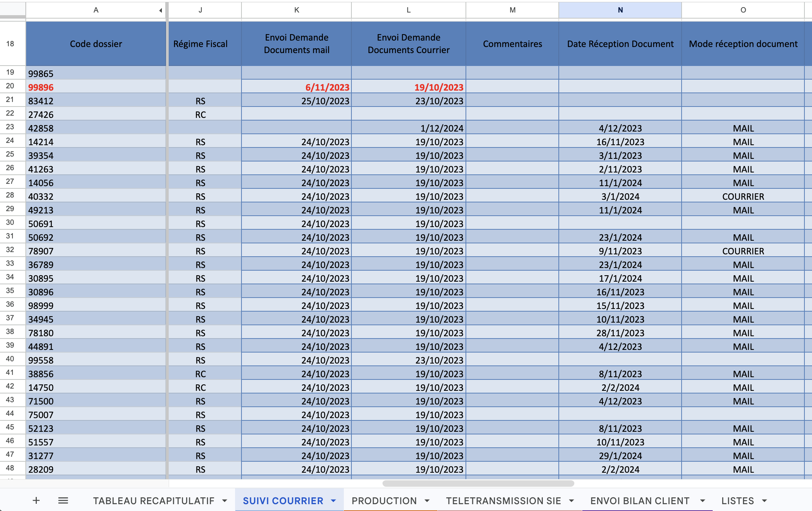Go to the TELETRANSMISSION SIE sheet tab
Screen dimensions: 812x511
[503, 501]
